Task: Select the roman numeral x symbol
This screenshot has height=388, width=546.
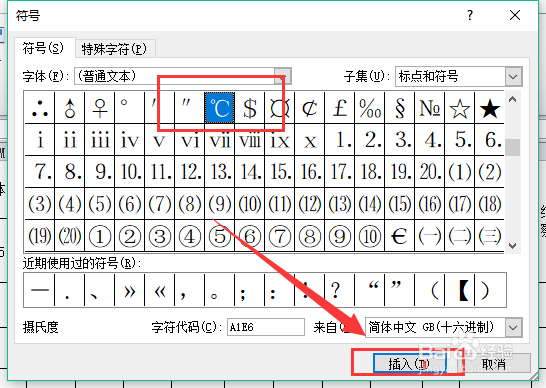Action: coord(310,140)
